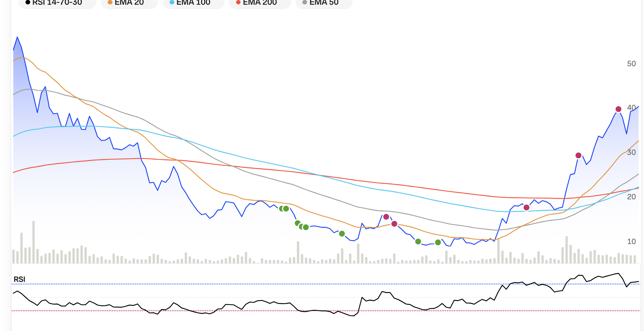Click the 50 price axis label

point(631,64)
